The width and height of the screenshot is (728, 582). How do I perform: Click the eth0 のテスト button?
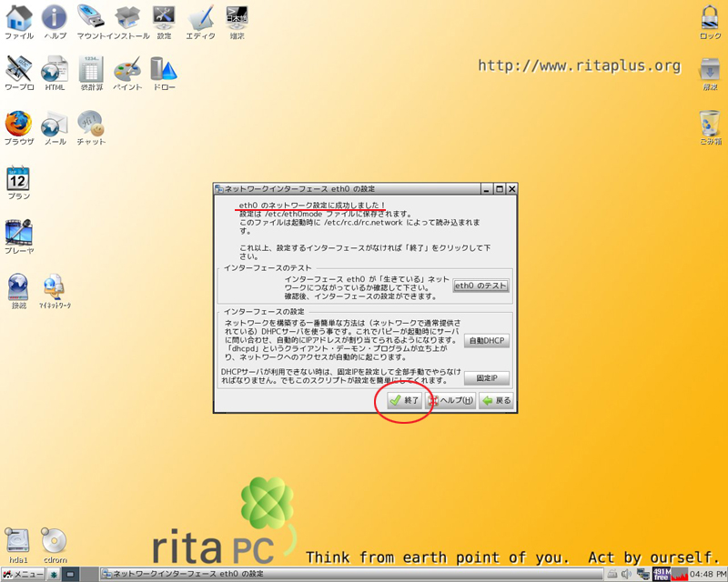[x=481, y=286]
